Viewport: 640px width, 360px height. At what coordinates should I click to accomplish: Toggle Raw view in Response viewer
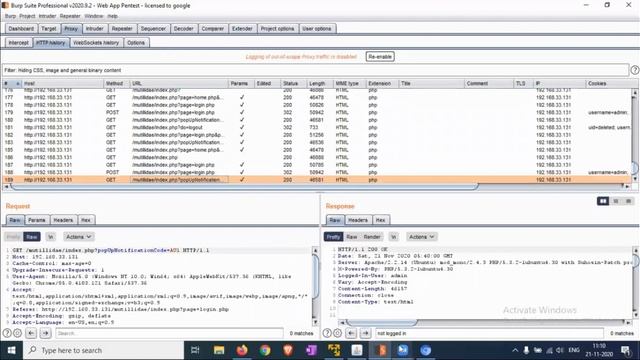[x=351, y=237]
